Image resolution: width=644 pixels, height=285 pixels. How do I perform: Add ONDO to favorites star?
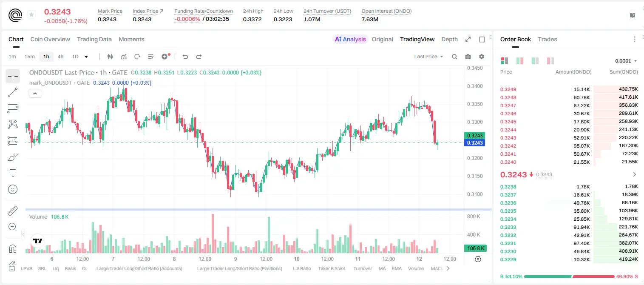(31, 15)
